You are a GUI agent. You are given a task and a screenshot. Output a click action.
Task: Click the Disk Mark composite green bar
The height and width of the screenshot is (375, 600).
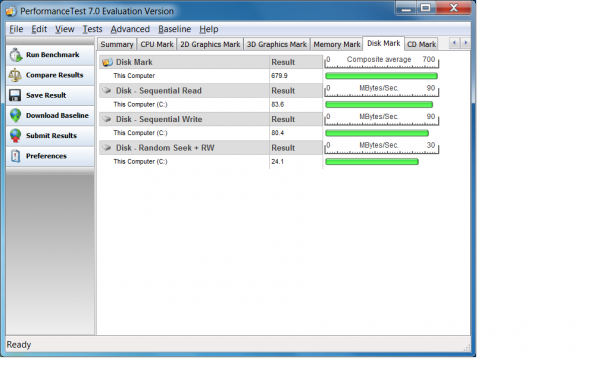tap(381, 76)
